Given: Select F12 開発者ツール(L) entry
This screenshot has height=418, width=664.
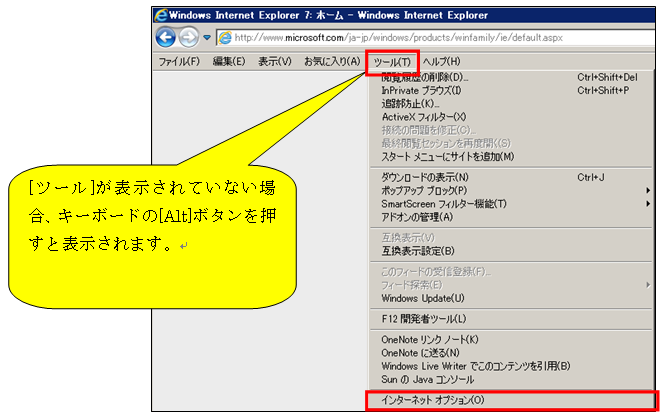Looking at the screenshot, I should tap(511, 319).
